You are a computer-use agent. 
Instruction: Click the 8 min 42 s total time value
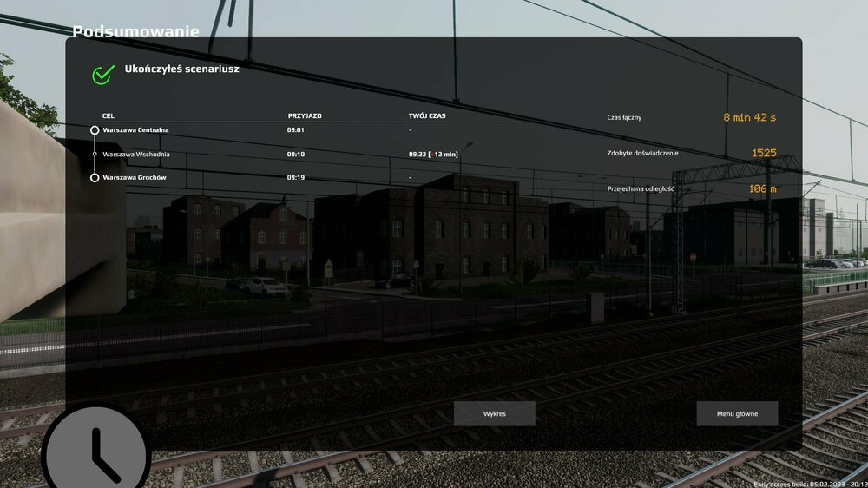pos(749,117)
